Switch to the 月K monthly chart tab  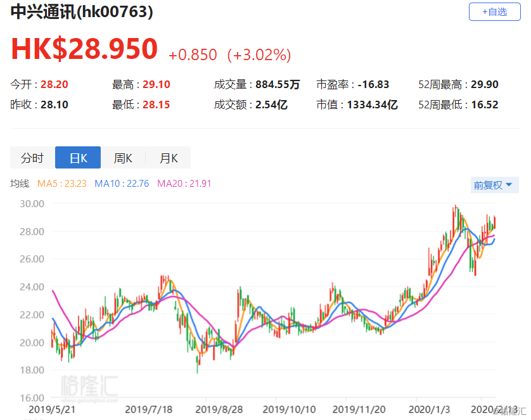pos(169,158)
